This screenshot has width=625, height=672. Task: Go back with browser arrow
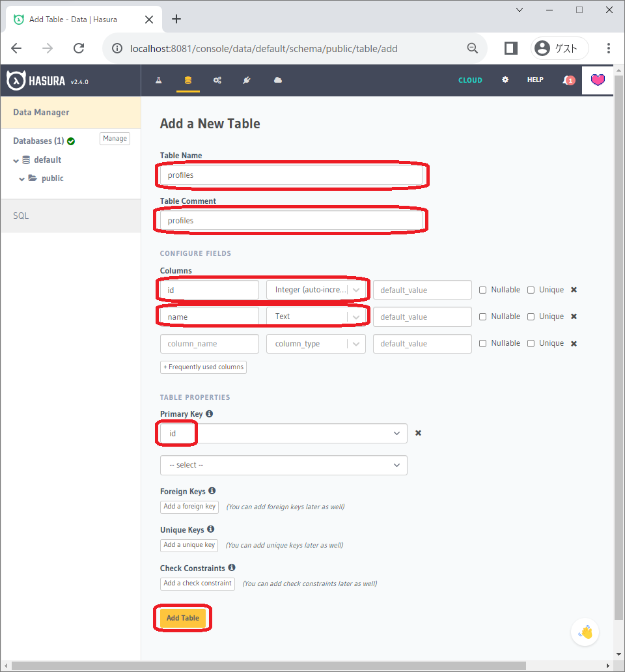[x=16, y=48]
